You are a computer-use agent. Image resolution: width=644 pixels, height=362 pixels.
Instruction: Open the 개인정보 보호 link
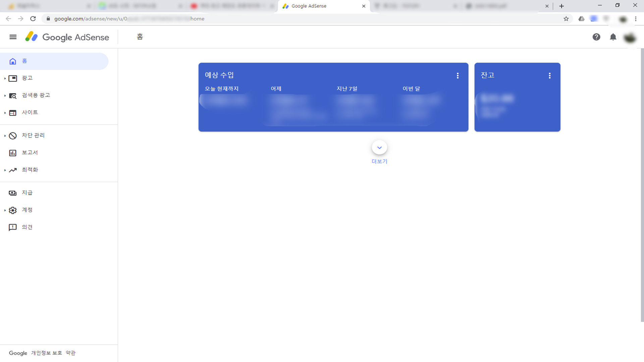click(46, 353)
